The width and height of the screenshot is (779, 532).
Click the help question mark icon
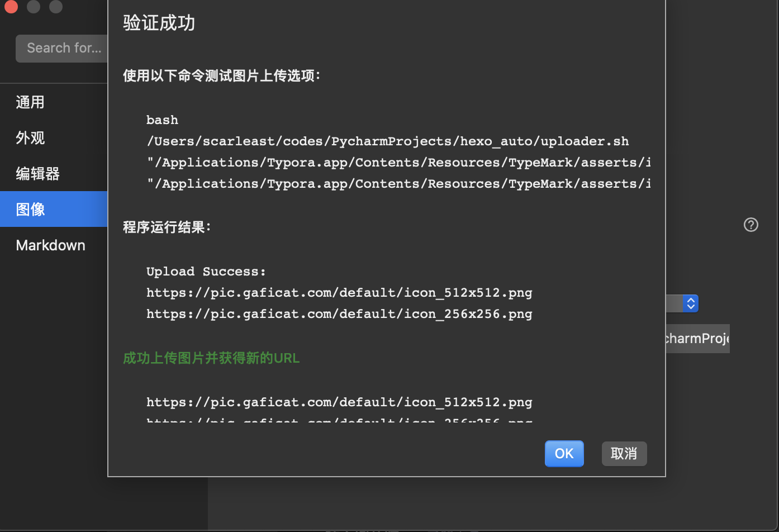[751, 225]
